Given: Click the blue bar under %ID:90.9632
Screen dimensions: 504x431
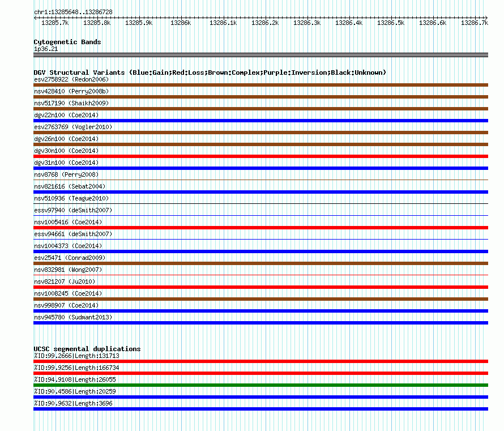Looking at the screenshot, I should tap(260, 409).
